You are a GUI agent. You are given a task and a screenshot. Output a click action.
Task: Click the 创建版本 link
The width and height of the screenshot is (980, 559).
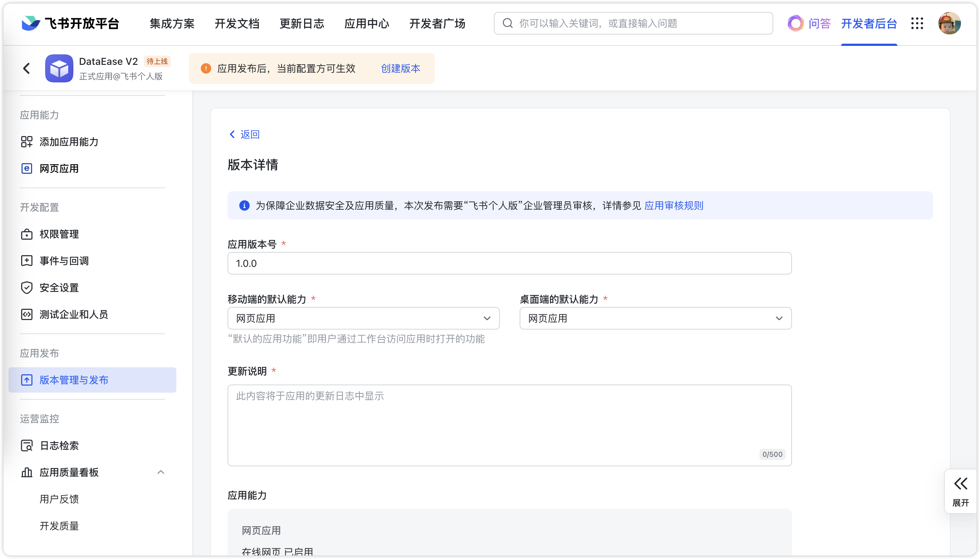coord(401,68)
